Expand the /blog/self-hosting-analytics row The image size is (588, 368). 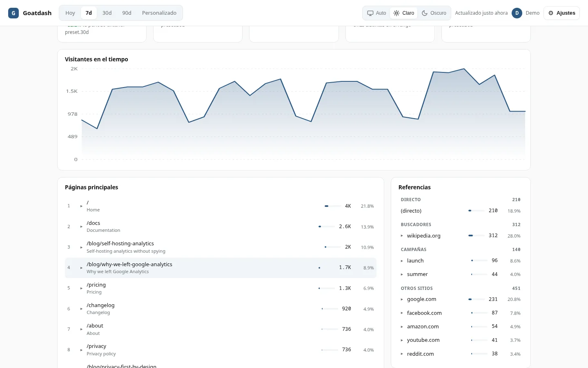pos(81,247)
